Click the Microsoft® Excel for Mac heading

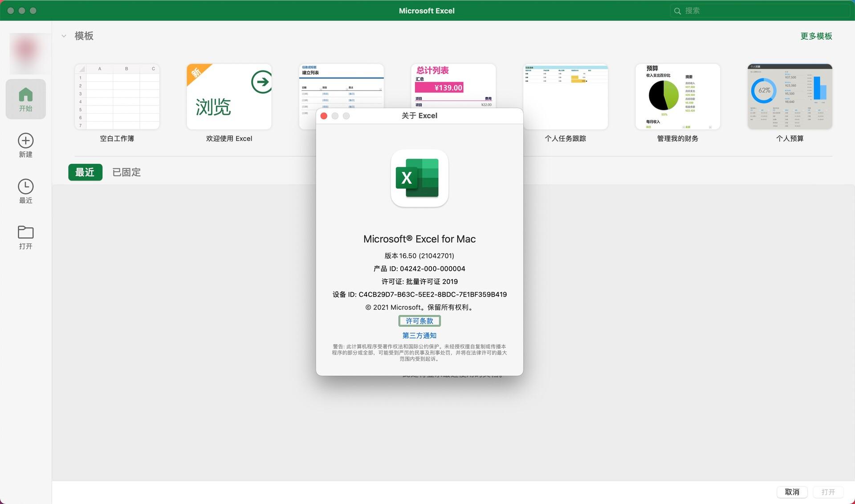click(419, 239)
